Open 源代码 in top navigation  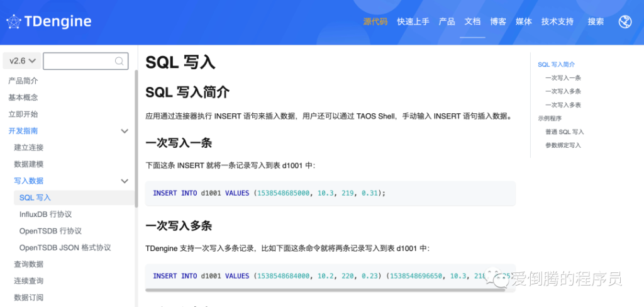[375, 22]
